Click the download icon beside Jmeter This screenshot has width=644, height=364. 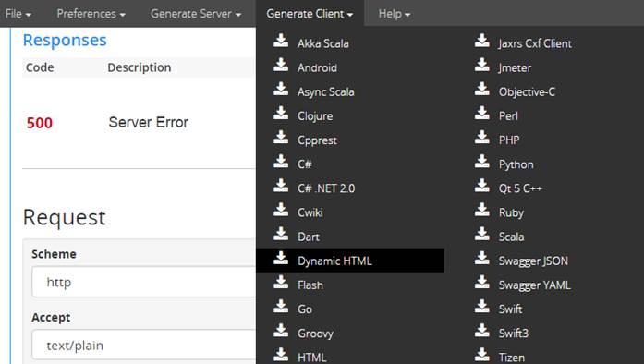pos(482,65)
